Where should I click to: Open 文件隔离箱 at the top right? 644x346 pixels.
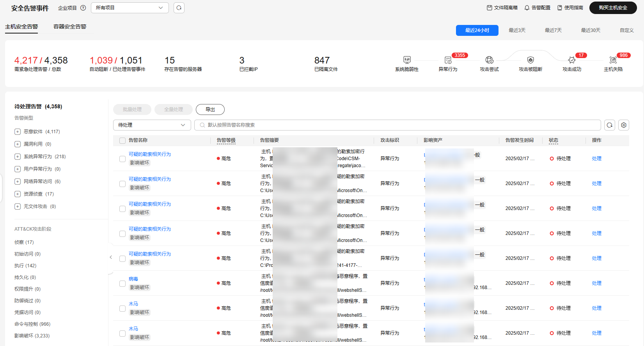coord(502,8)
